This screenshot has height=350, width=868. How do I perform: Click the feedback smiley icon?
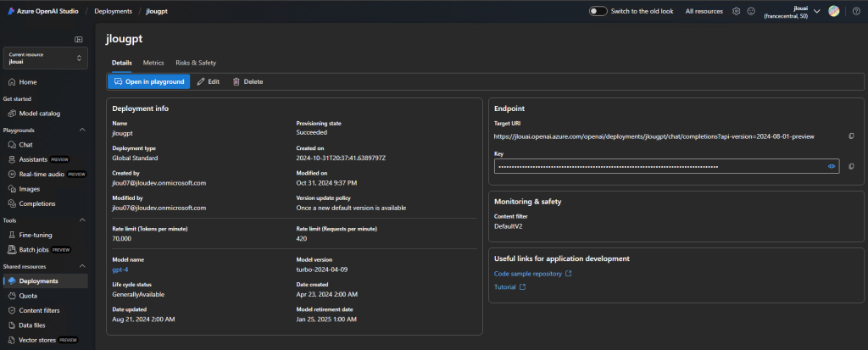coord(751,11)
